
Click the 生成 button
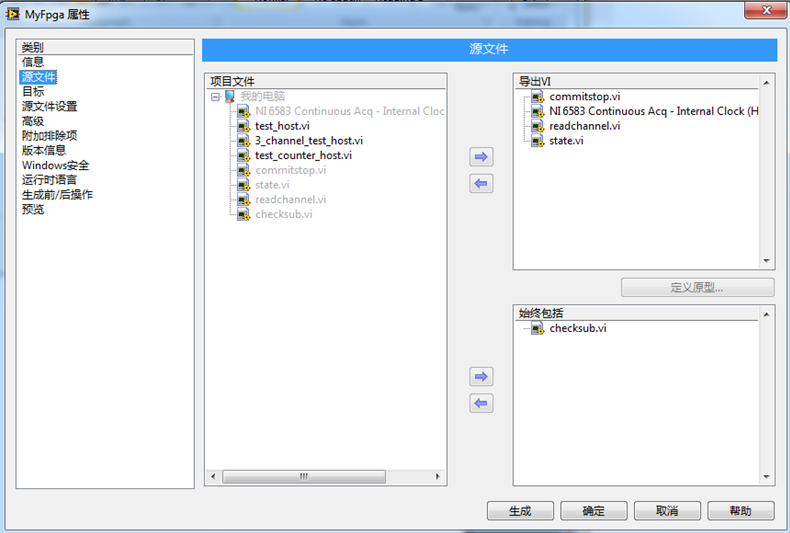[x=520, y=511]
